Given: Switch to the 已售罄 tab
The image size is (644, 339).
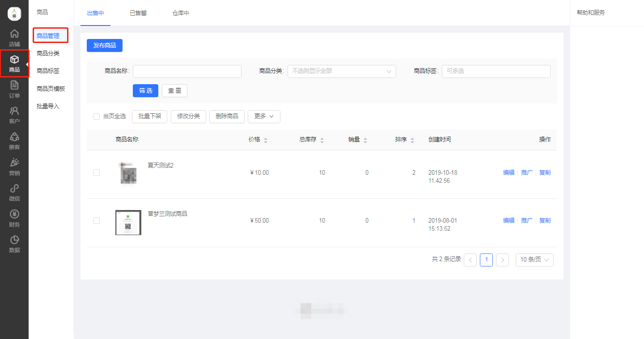Looking at the screenshot, I should (138, 13).
